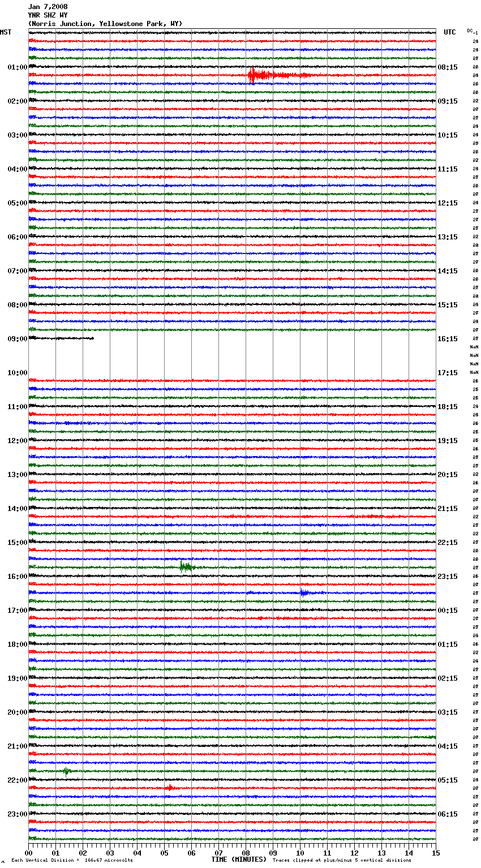Screen dimensions: 481x868
Task: Click the "TIME (MINUTES)" axis title
Action: tap(239, 860)
